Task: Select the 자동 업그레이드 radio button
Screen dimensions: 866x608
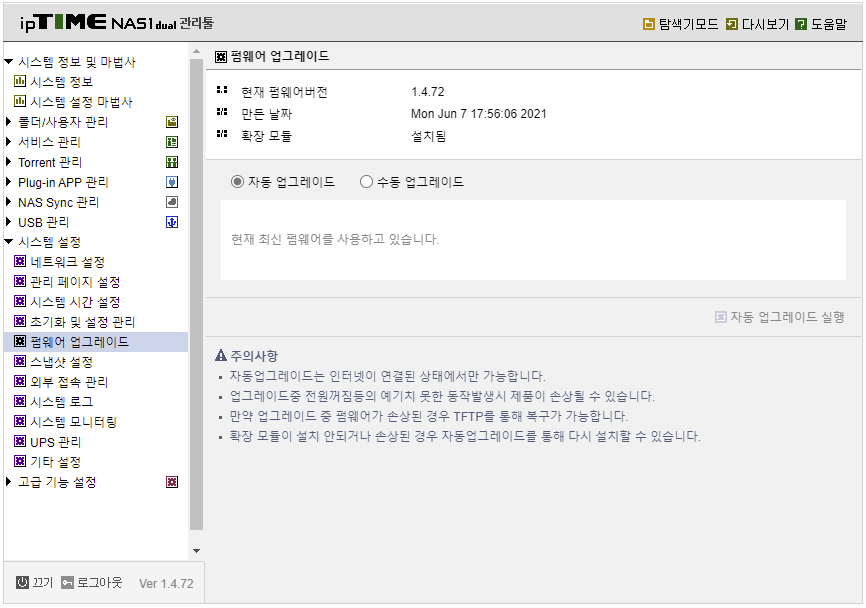Action: [237, 182]
